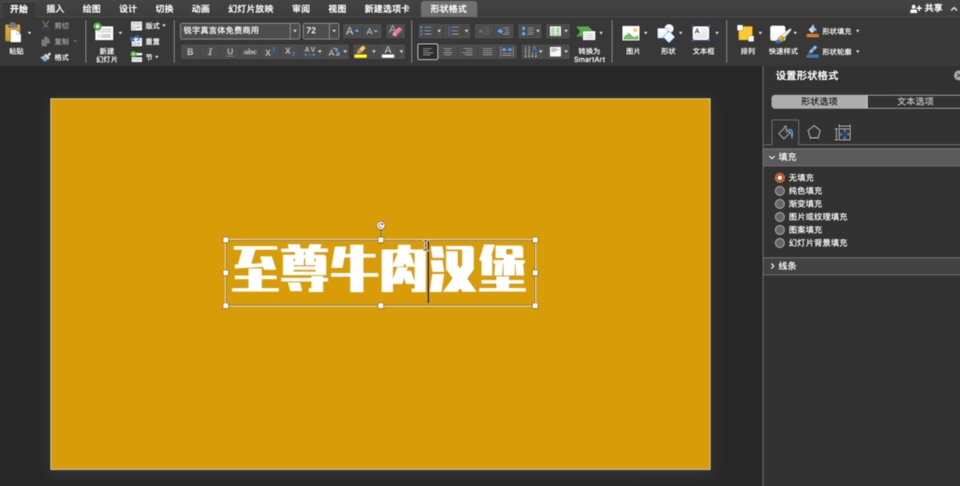Open the font size dropdown
The height and width of the screenshot is (486, 960).
pos(334,31)
